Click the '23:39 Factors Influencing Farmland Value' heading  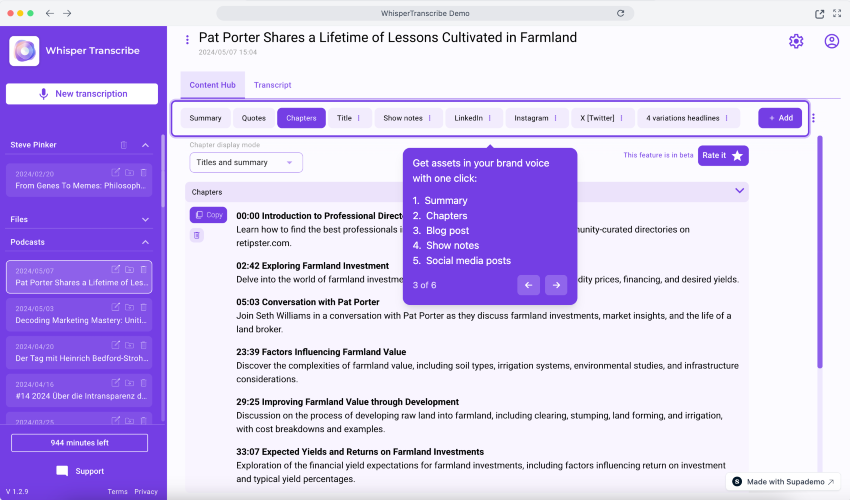[x=321, y=352]
